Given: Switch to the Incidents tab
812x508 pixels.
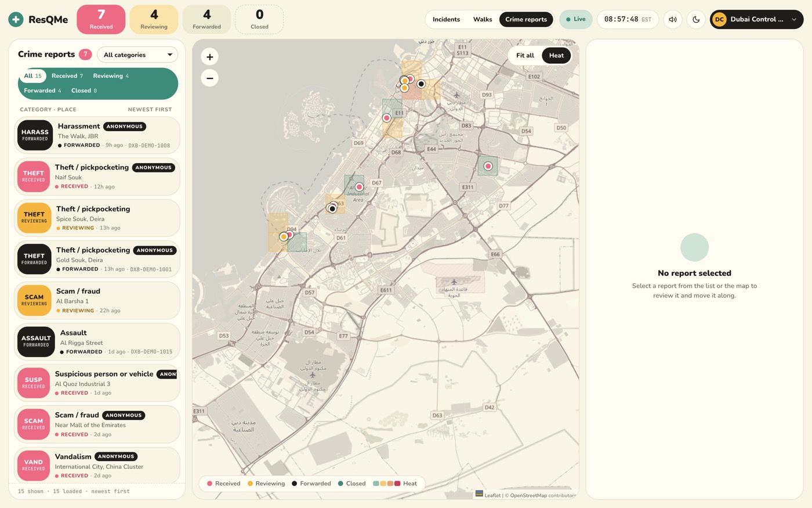Looking at the screenshot, I should (446, 19).
